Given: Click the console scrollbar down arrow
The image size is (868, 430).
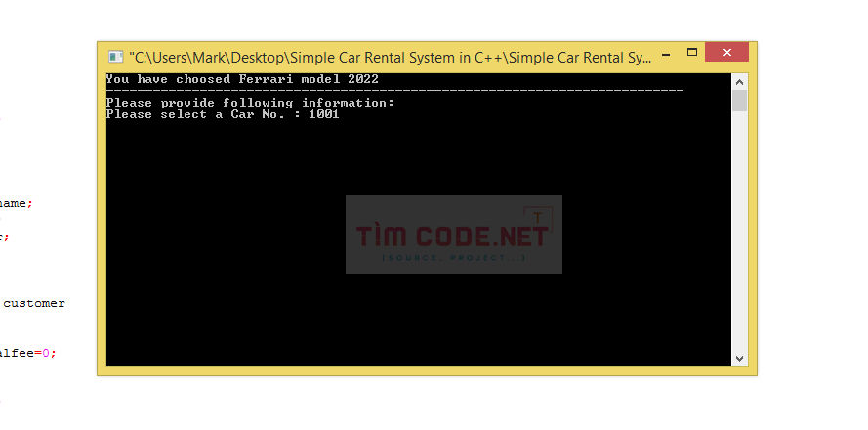Looking at the screenshot, I should (739, 359).
